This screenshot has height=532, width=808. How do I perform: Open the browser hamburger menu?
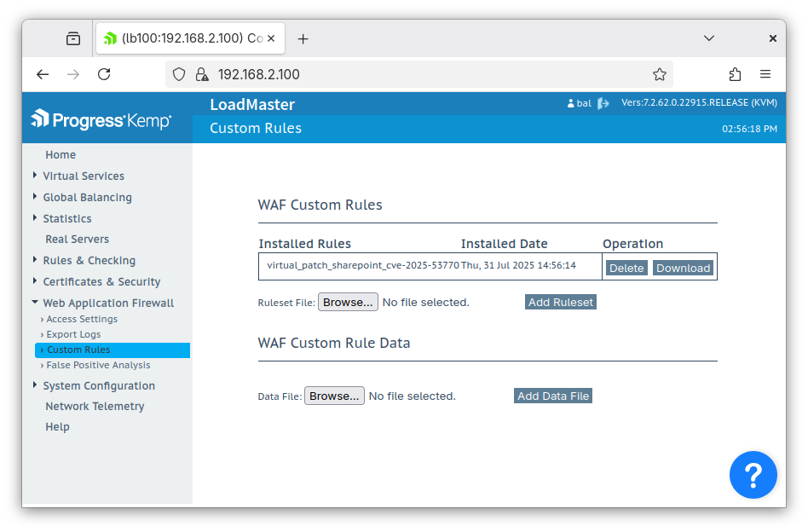click(765, 74)
